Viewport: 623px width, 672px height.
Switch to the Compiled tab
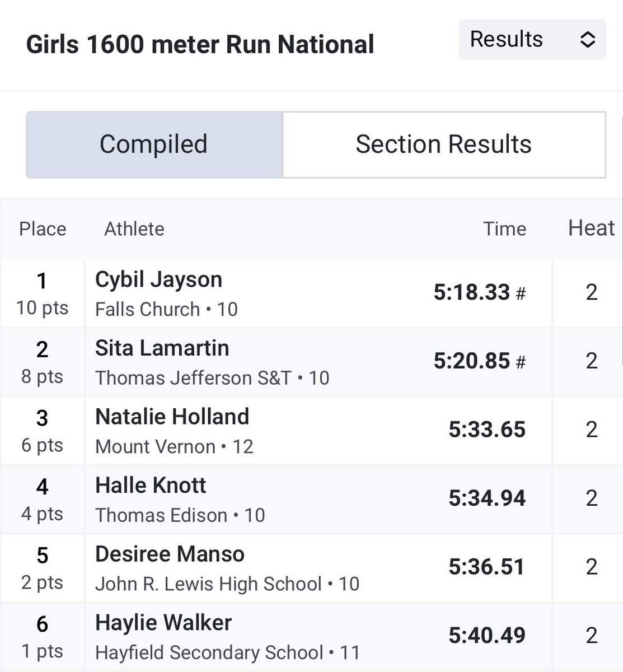click(154, 144)
